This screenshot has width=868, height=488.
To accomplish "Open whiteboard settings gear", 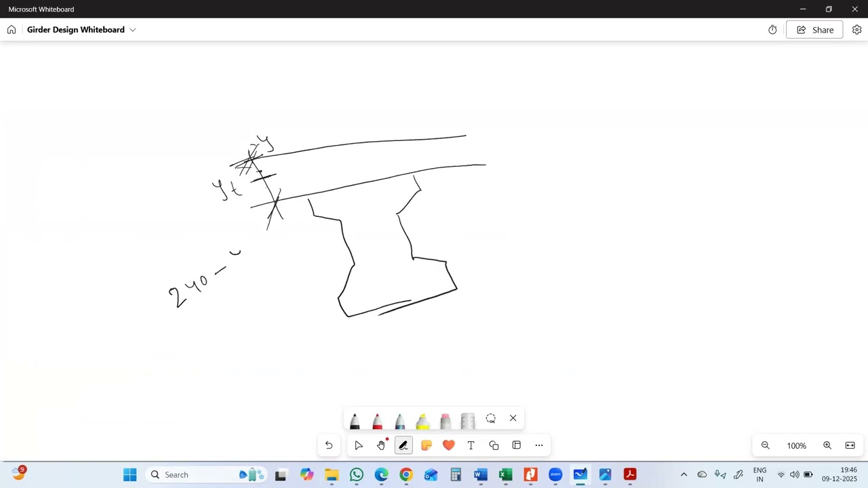I will coord(856,30).
